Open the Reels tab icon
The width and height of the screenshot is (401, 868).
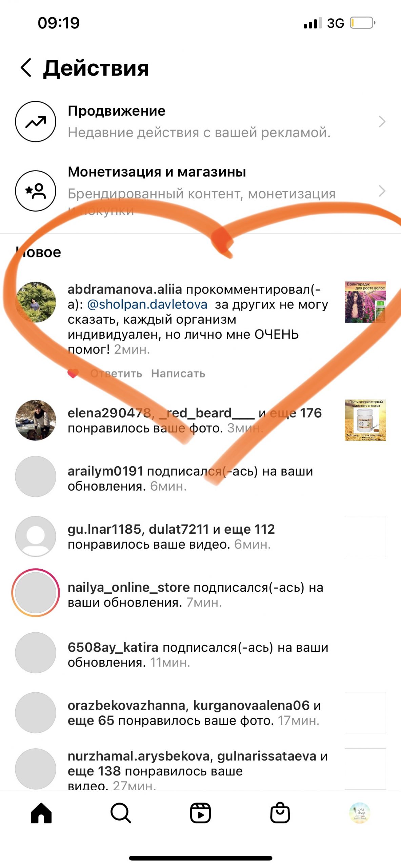tap(200, 813)
